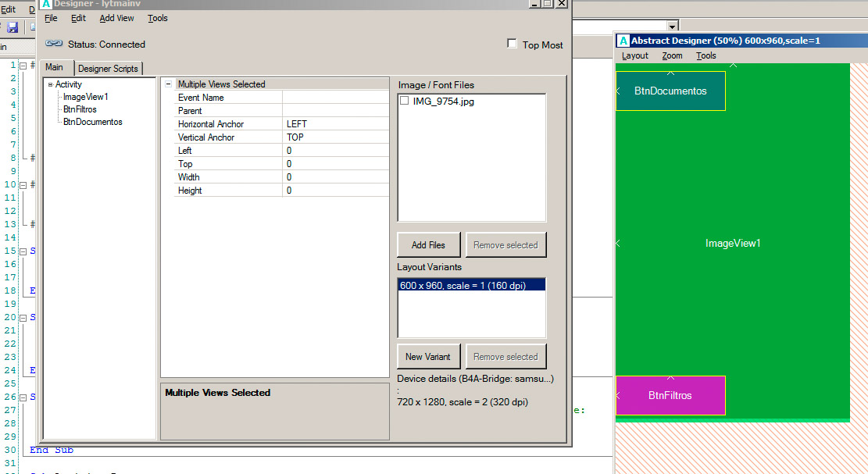Image resolution: width=868 pixels, height=474 pixels.
Task: Click the Designer window app icon
Action: tap(46, 3)
